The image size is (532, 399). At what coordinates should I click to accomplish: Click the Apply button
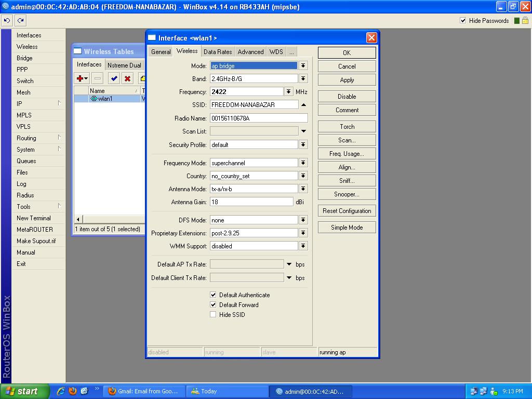click(x=347, y=80)
